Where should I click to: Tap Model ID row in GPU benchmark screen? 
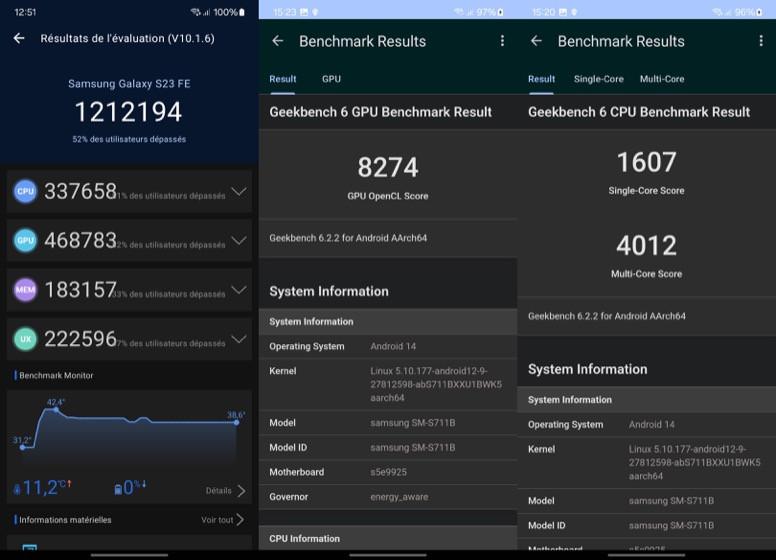388,448
